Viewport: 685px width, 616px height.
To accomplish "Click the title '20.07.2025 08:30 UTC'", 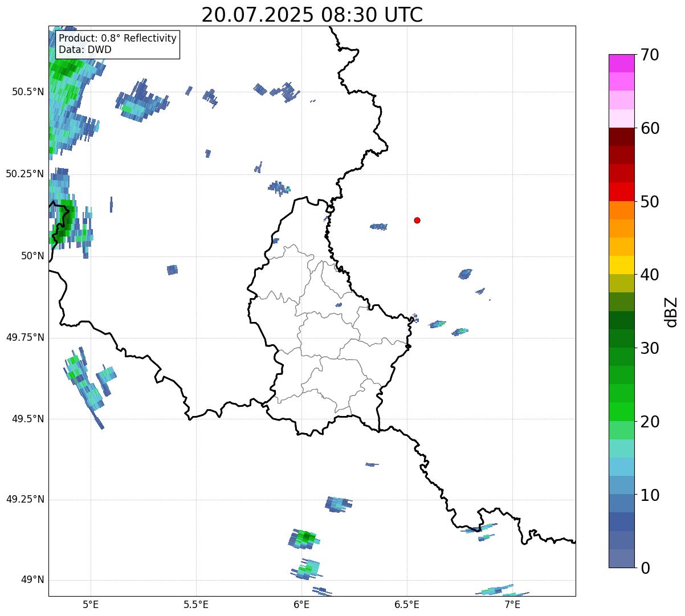I will (312, 15).
